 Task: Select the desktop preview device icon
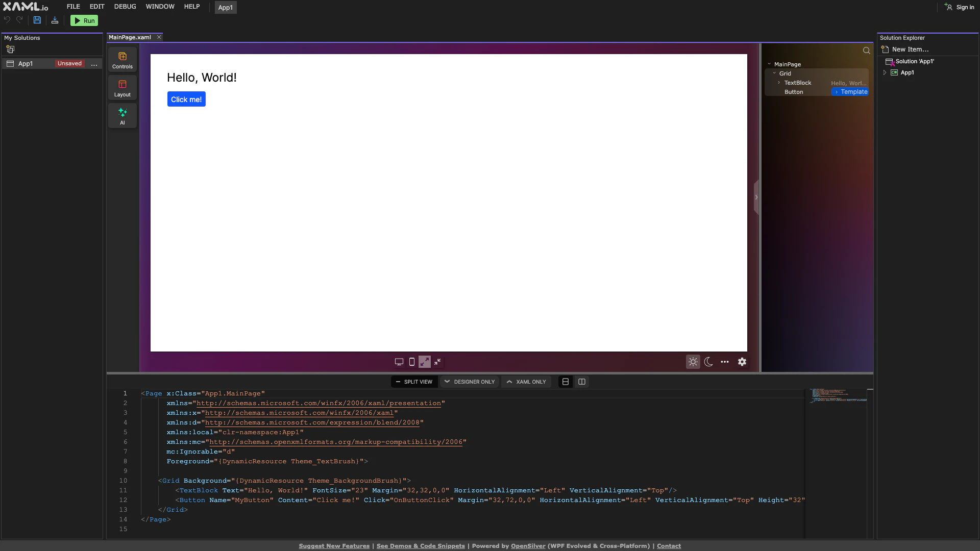pos(399,362)
